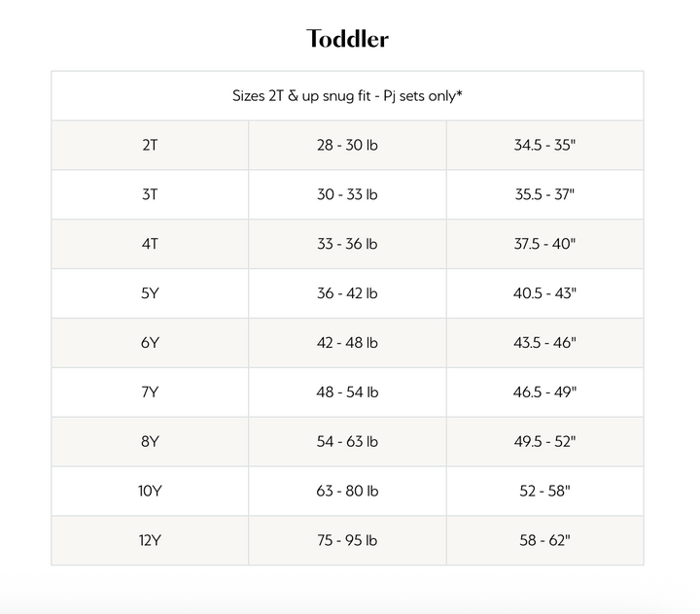This screenshot has width=700, height=614.
Task: Click the 3T size cell
Action: tap(150, 194)
